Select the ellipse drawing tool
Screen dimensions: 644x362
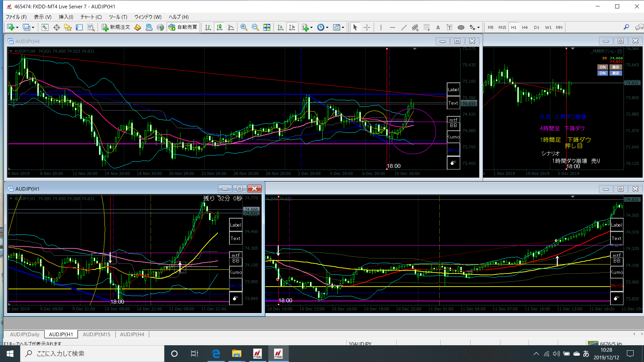461,27
